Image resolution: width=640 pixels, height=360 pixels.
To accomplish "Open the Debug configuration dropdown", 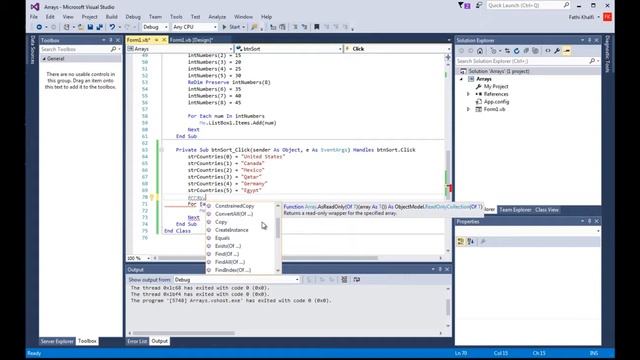I will coord(155,27).
